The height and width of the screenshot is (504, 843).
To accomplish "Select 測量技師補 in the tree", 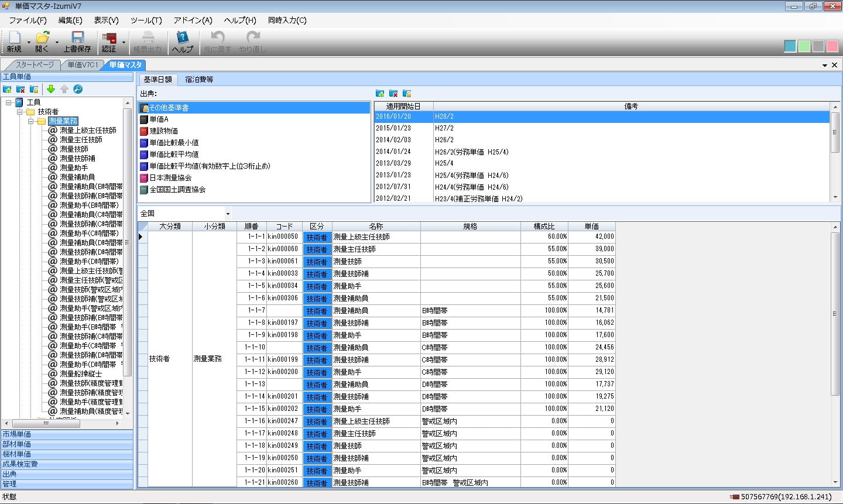I will (77, 159).
